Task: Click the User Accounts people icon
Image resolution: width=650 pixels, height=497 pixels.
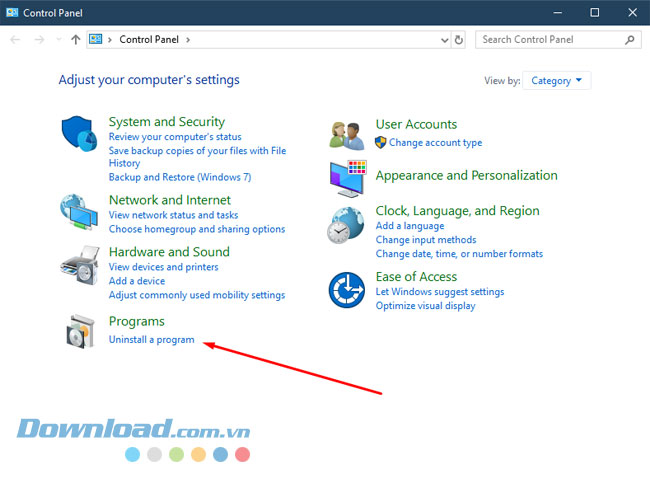Action: click(x=346, y=133)
